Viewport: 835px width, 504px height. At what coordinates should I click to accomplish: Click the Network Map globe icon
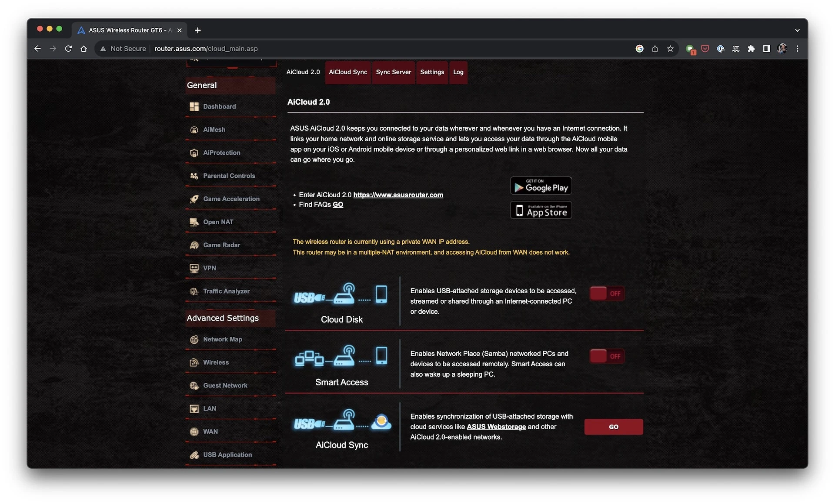point(194,339)
